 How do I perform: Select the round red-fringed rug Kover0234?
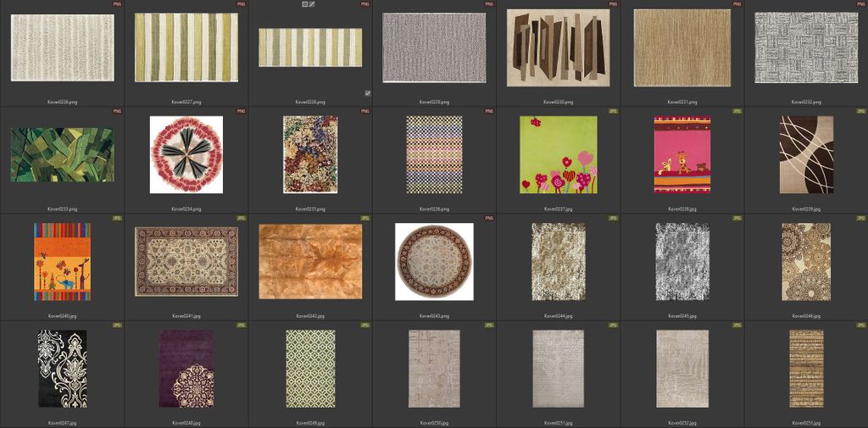(x=186, y=154)
